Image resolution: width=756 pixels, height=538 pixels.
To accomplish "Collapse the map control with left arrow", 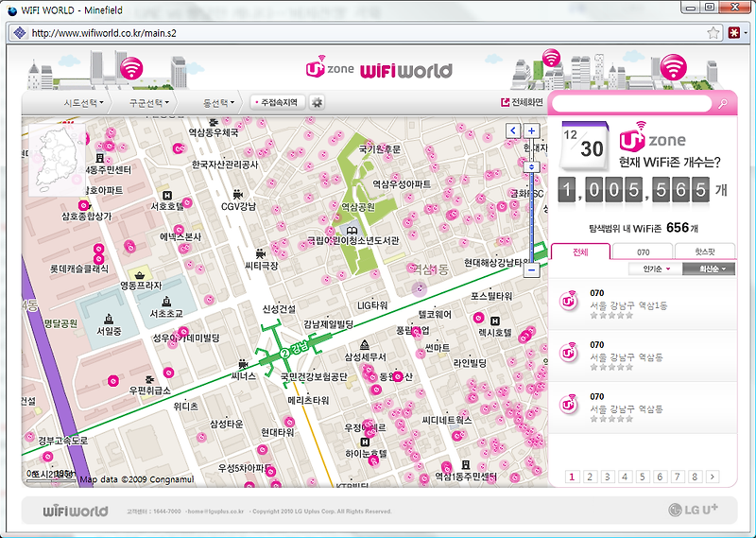I will click(513, 130).
